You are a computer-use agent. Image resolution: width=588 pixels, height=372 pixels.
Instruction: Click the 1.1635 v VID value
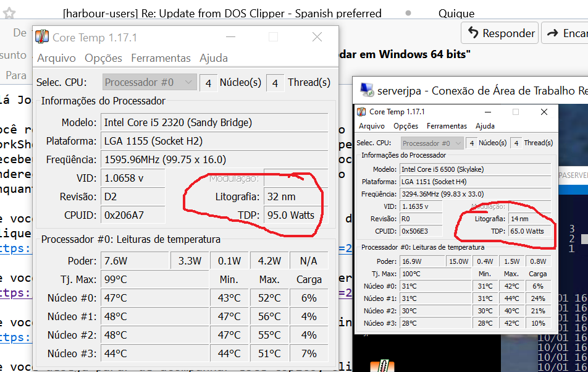coord(421,206)
